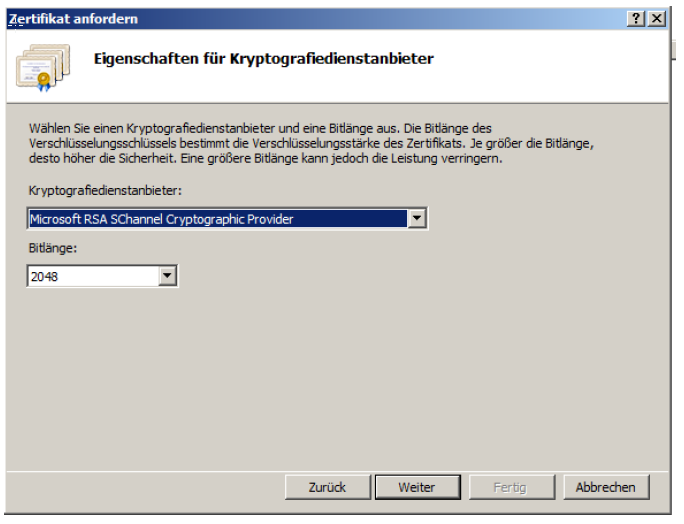Go back with the Zurück button
The image size is (684, 524).
[327, 487]
